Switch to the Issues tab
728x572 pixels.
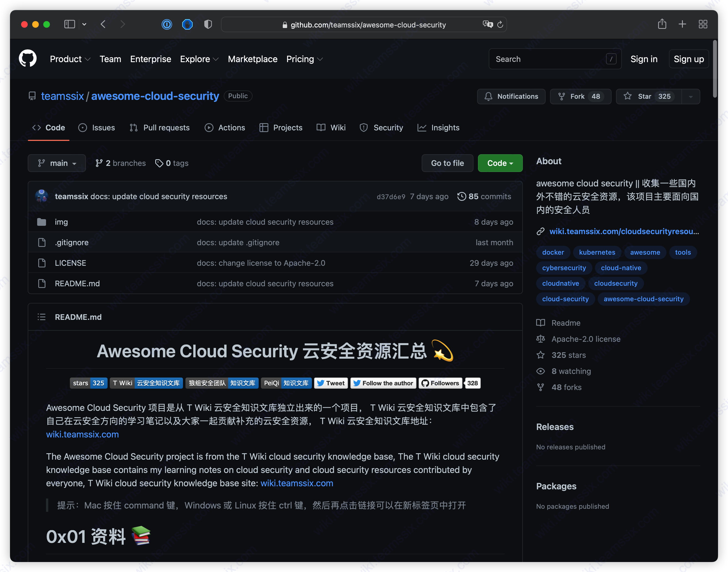[x=97, y=128]
